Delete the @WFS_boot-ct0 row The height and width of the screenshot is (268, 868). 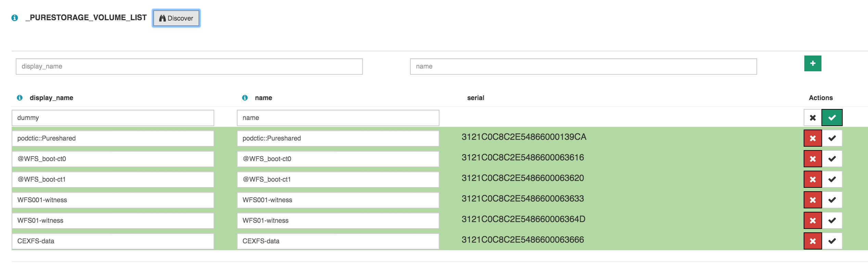[x=813, y=159]
